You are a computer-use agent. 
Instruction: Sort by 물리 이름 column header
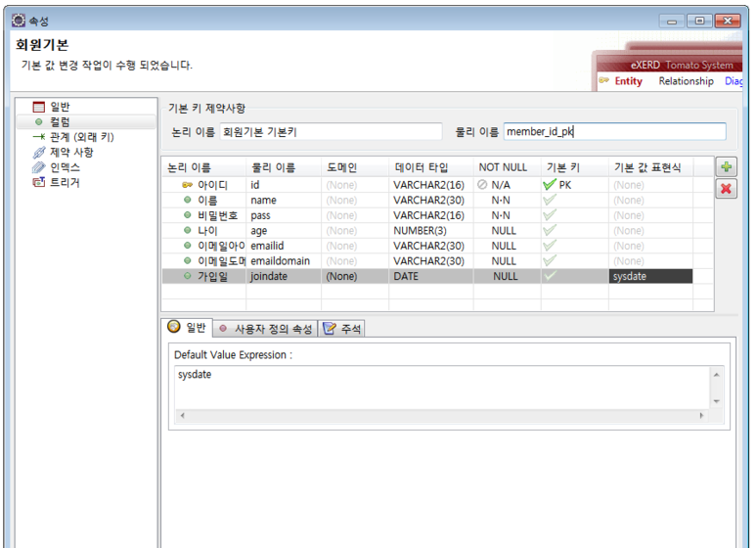click(x=284, y=167)
